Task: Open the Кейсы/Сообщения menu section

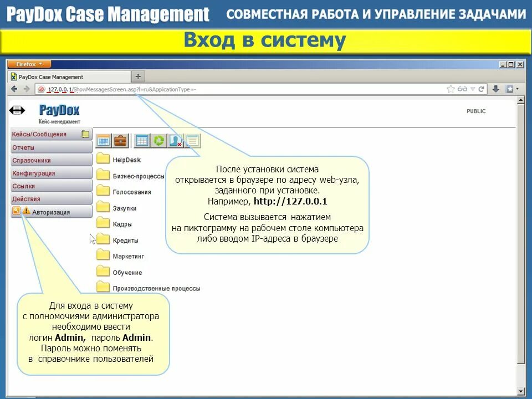Action: [x=52, y=134]
